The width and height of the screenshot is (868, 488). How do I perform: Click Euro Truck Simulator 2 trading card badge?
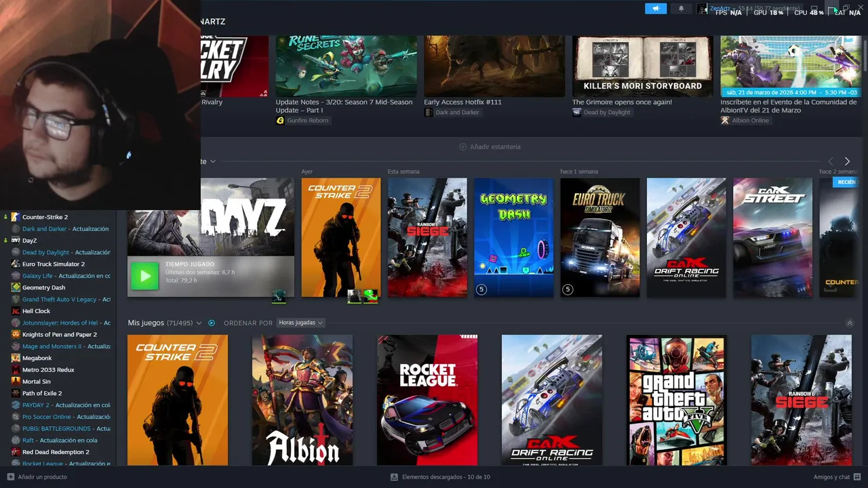[x=568, y=289]
